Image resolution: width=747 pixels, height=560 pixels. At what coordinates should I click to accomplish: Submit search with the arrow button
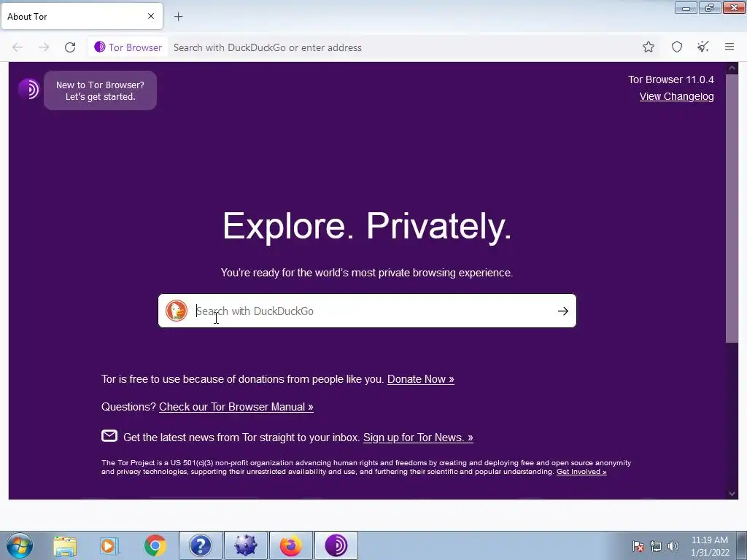point(563,311)
